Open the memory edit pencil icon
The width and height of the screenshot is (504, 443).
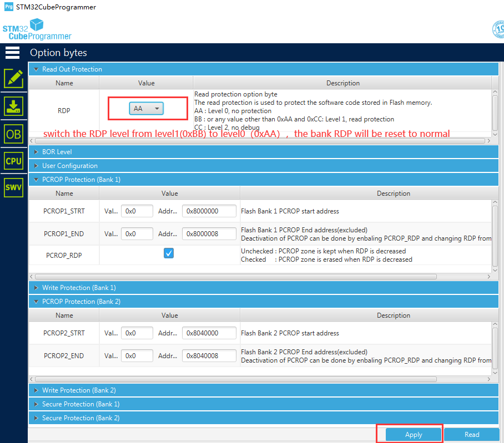[x=13, y=78]
